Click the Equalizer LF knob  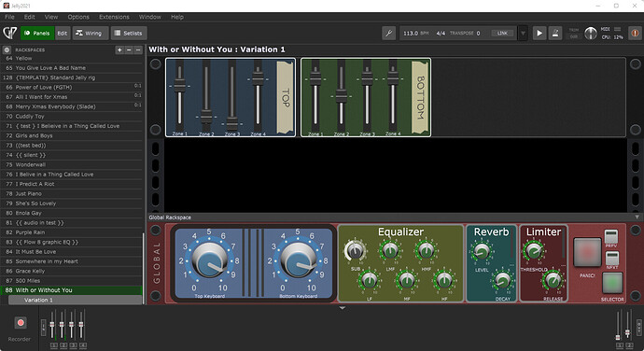pyautogui.click(x=369, y=281)
